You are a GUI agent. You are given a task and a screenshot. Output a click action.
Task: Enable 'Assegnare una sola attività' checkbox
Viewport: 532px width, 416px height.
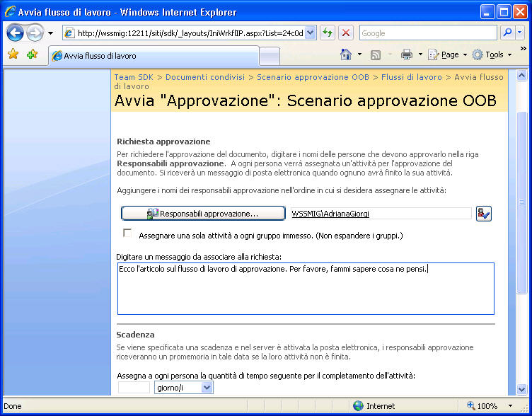click(127, 233)
